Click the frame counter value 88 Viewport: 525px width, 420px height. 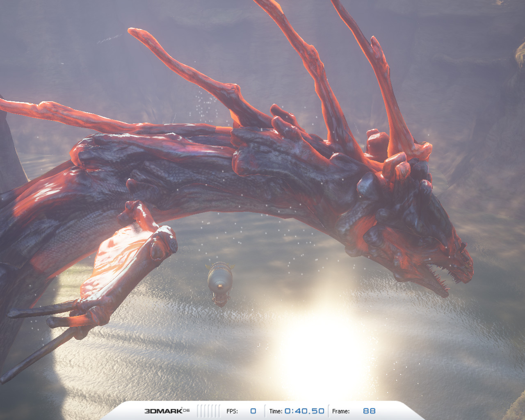pyautogui.click(x=369, y=411)
